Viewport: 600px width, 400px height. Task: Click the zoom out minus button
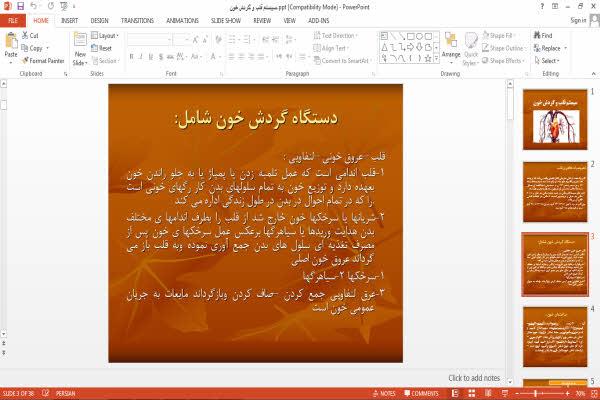tap(517, 393)
